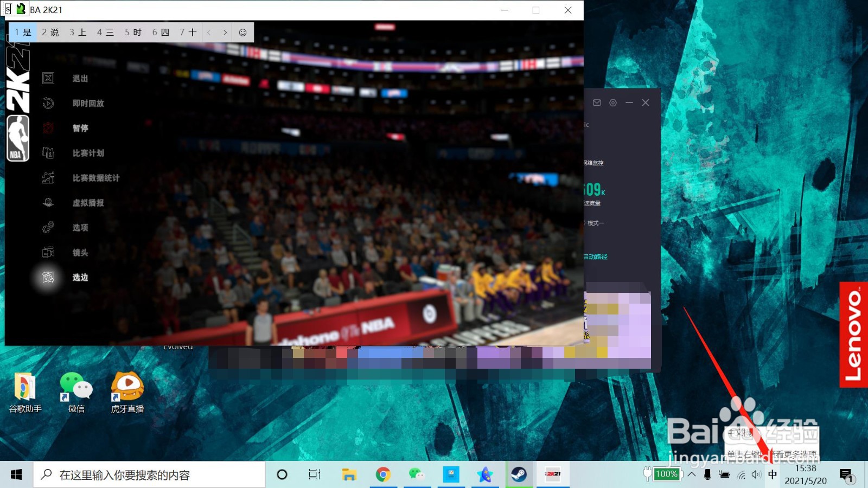Pick IME candidate 1 是
868x488 pixels.
(x=23, y=33)
